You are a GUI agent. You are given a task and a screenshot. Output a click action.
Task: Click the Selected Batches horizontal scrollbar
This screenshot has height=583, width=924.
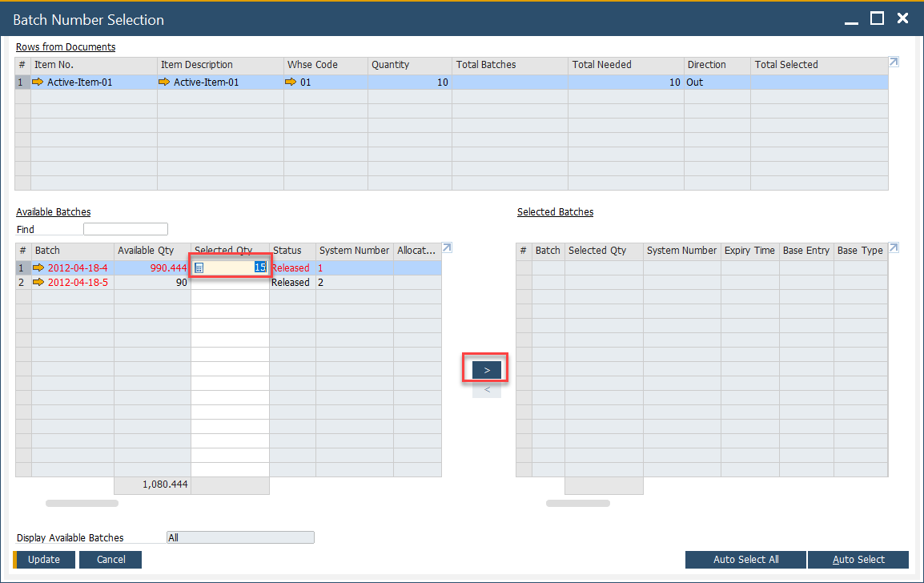tap(577, 504)
